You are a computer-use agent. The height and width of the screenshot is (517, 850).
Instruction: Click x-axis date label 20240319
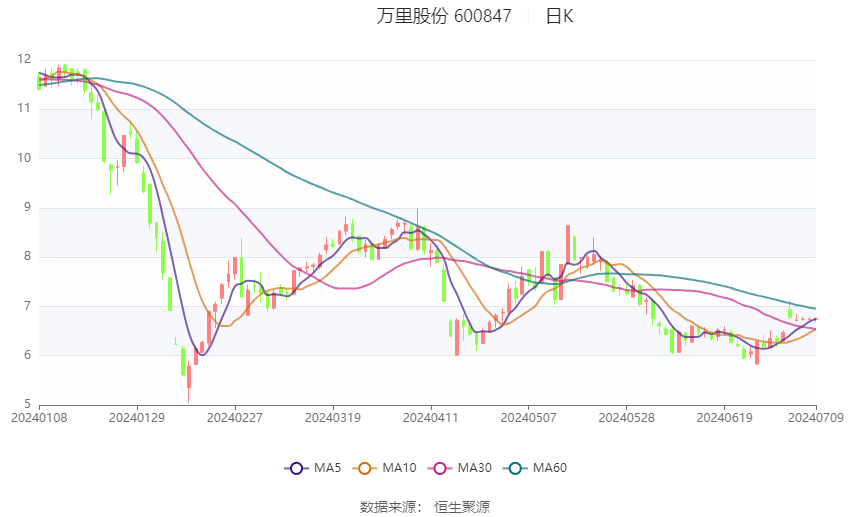(333, 418)
